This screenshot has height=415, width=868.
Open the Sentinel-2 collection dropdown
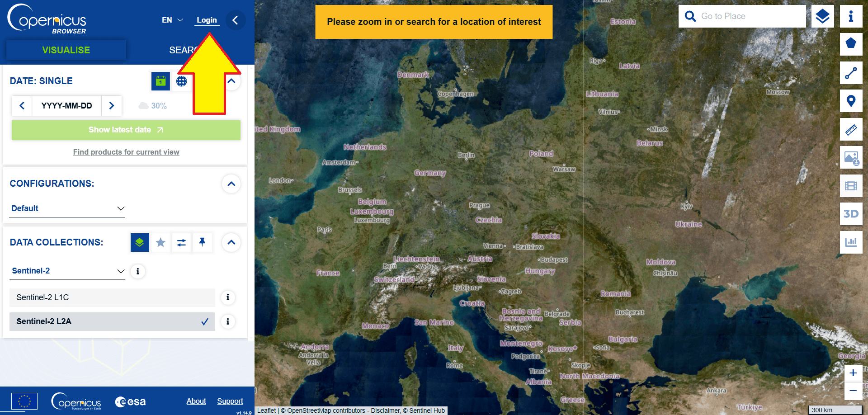tap(67, 271)
